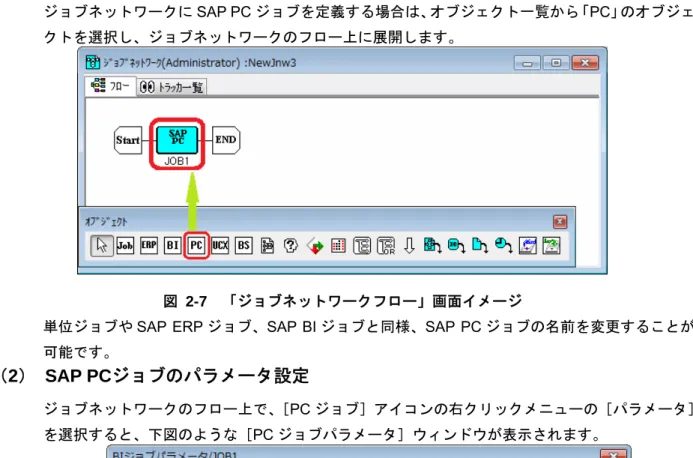Switch to the フロー tab
The height and width of the screenshot is (458, 693).
[110, 86]
